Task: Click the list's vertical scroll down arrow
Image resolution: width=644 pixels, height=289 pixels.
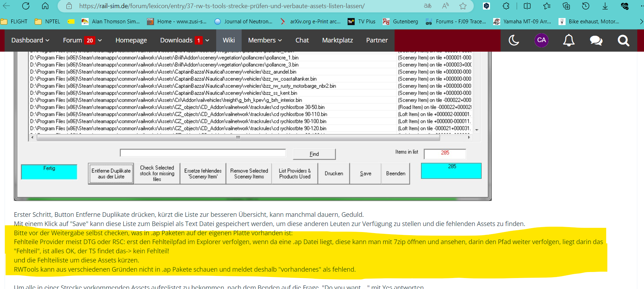Action: coord(477,130)
